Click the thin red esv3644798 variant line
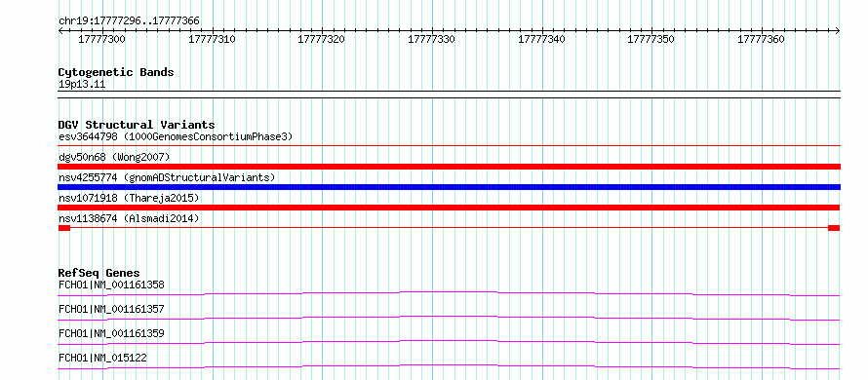The image size is (868, 380). coord(450,146)
